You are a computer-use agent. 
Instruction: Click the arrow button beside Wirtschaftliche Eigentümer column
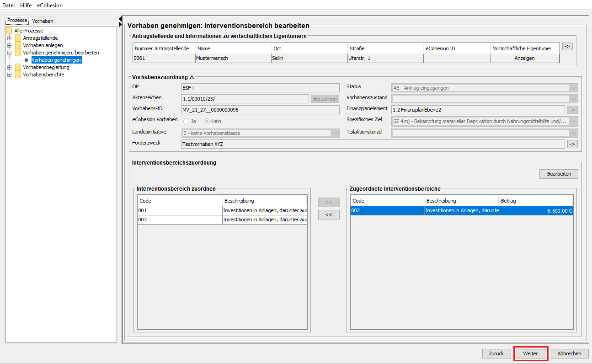click(567, 46)
